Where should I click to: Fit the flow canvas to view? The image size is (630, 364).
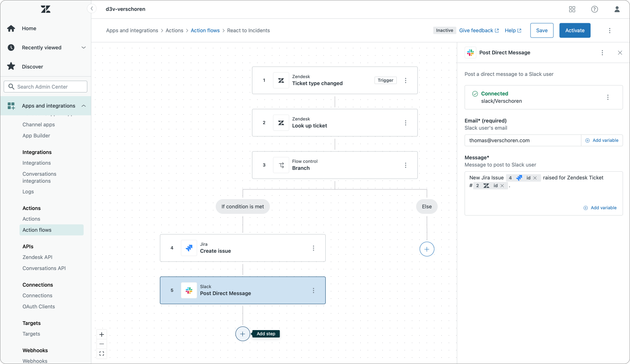coord(102,354)
